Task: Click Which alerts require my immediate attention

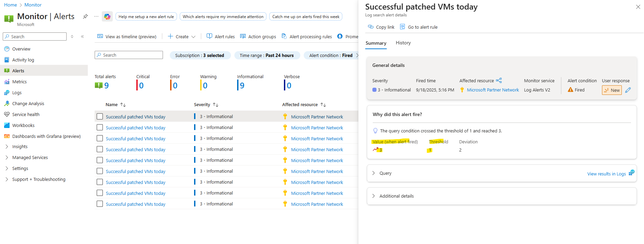Action: pos(223,16)
